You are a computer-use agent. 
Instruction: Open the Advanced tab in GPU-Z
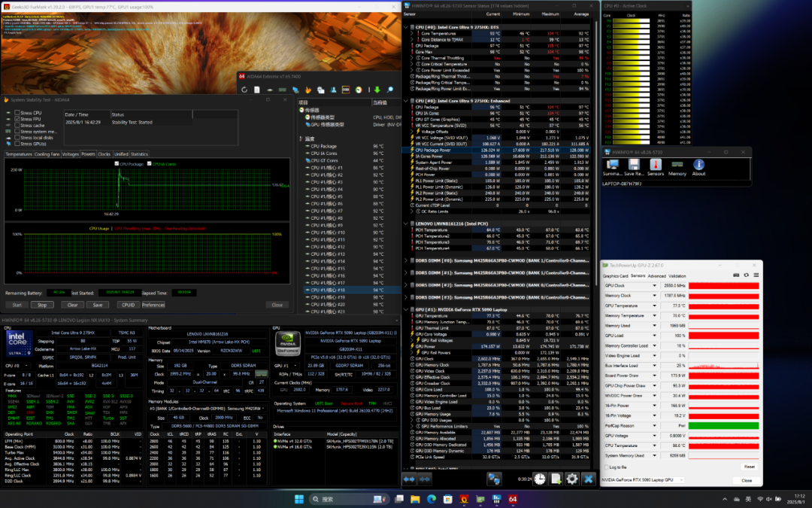pos(656,275)
